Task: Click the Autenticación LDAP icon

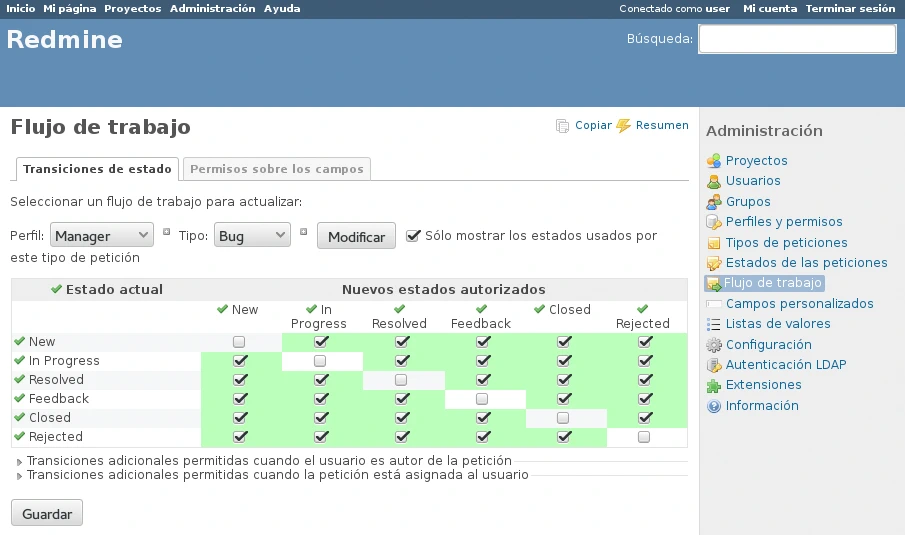Action: click(x=713, y=365)
